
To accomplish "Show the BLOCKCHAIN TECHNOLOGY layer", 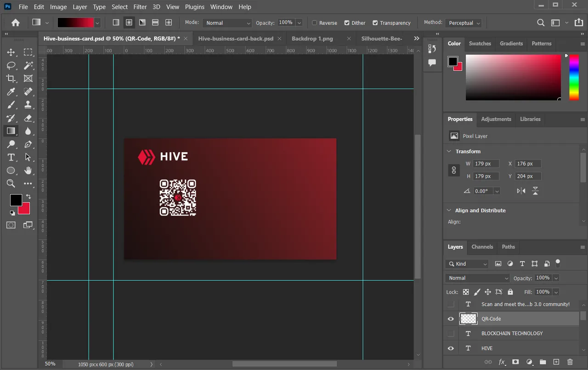I will point(451,333).
